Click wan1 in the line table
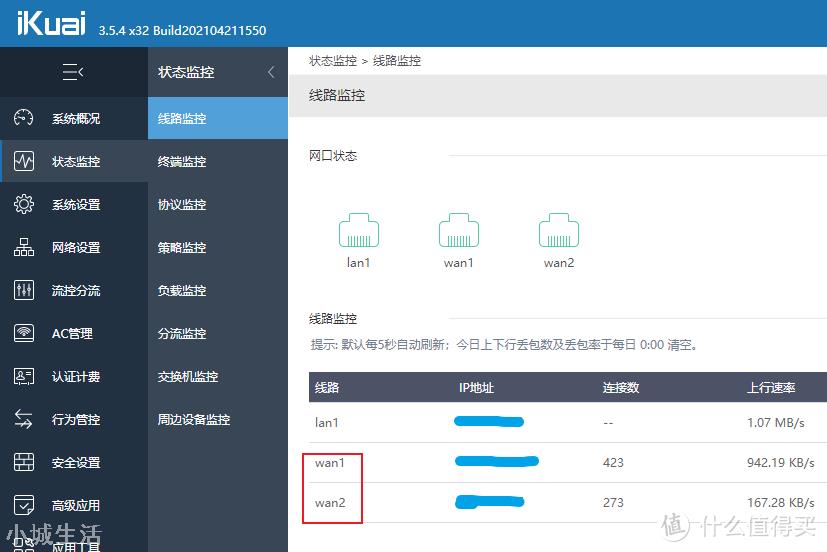This screenshot has height=552, width=827. 330,463
